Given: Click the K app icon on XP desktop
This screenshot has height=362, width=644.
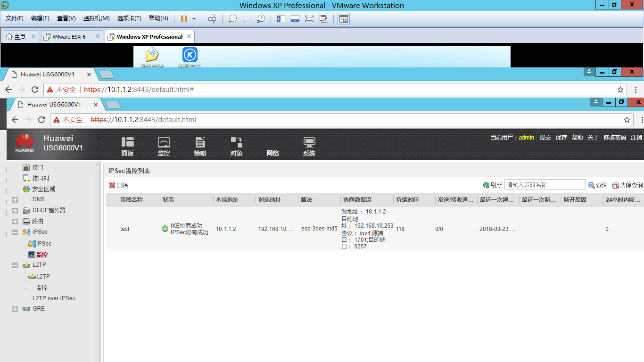Looking at the screenshot, I should [190, 55].
